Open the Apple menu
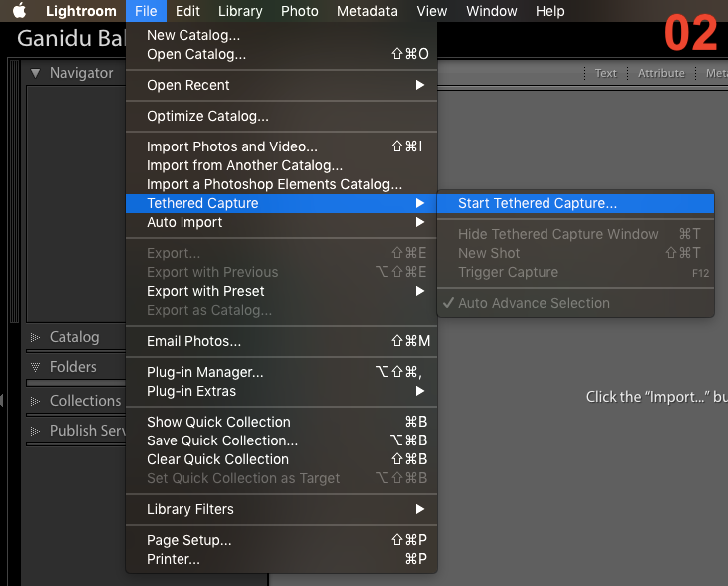Screen dimensions: 728x586 (x=19, y=11)
